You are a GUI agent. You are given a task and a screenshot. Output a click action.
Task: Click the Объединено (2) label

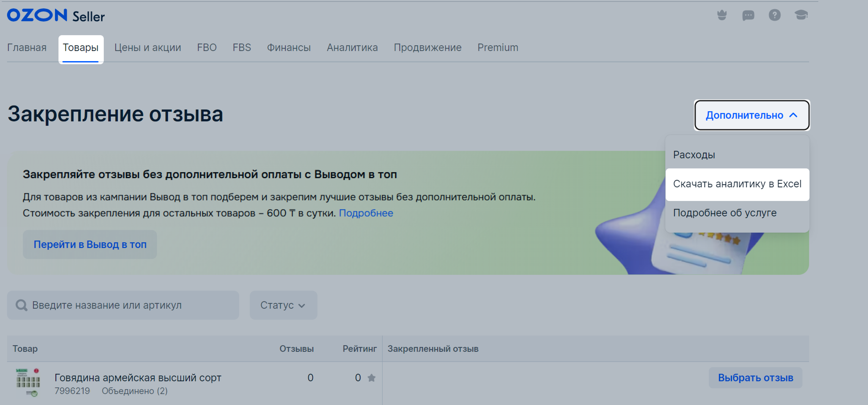135,391
